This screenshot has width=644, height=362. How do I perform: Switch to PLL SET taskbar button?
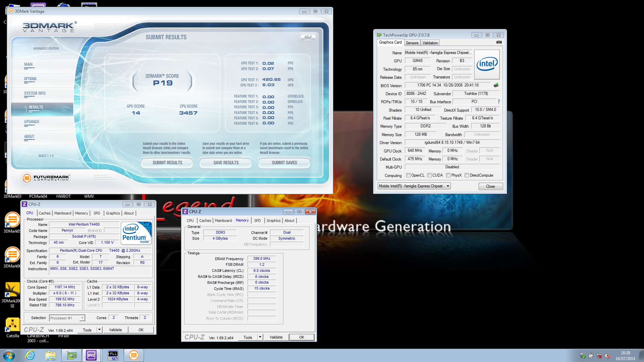(x=113, y=355)
